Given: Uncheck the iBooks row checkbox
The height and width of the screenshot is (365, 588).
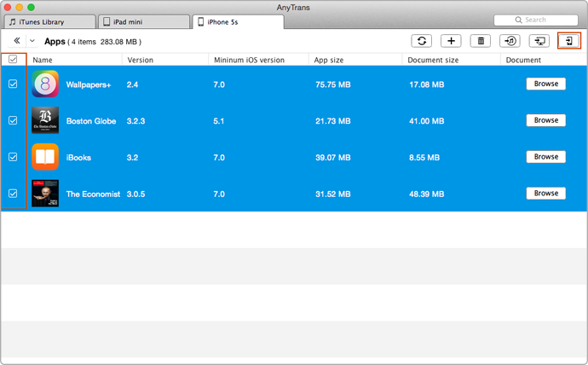Looking at the screenshot, I should [x=13, y=157].
